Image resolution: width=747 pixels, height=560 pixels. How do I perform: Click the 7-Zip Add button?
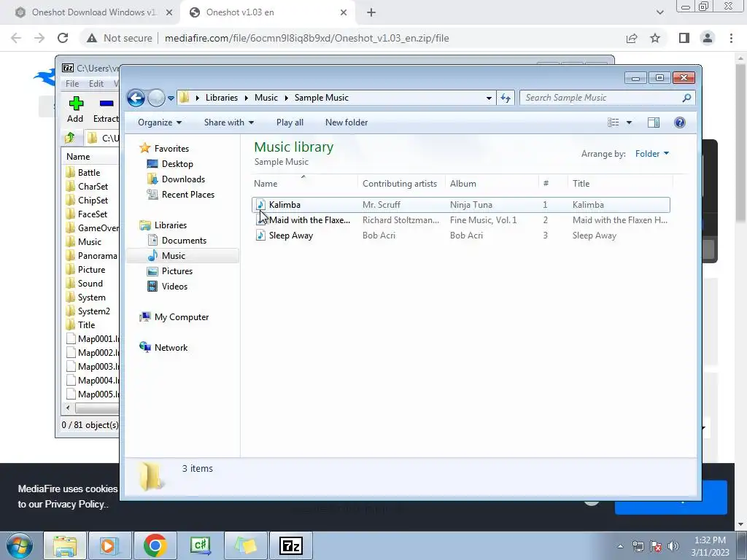click(75, 109)
